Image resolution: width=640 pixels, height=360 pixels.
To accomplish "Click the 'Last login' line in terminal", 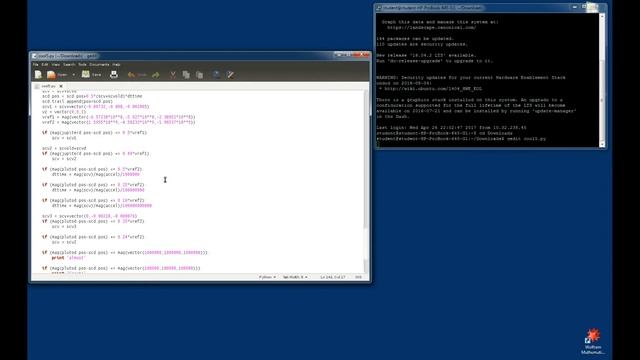I will [x=451, y=127].
